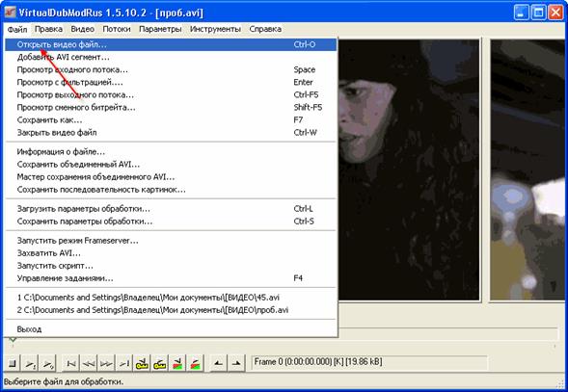Screen dimensions: 568x392
Task: Select Просмотр с фильтрацией…
Action: pos(171,82)
